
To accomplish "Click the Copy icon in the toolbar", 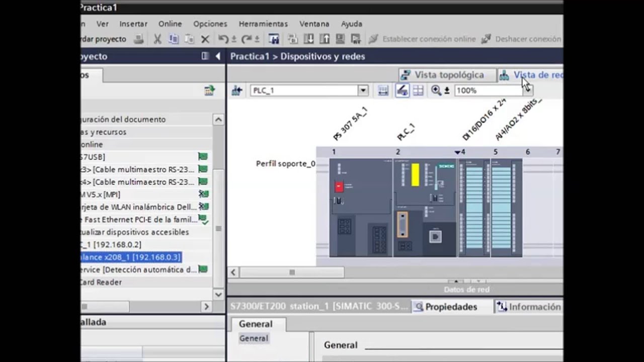I will coord(174,39).
